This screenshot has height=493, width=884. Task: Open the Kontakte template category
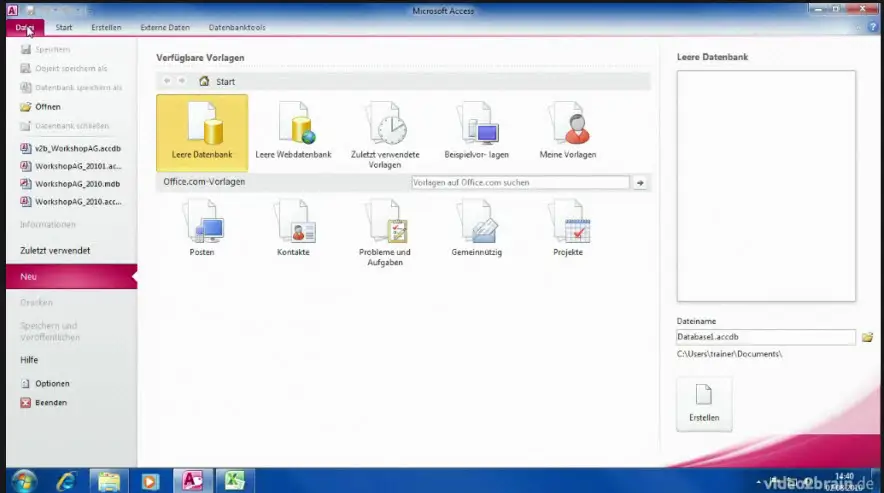(x=293, y=228)
